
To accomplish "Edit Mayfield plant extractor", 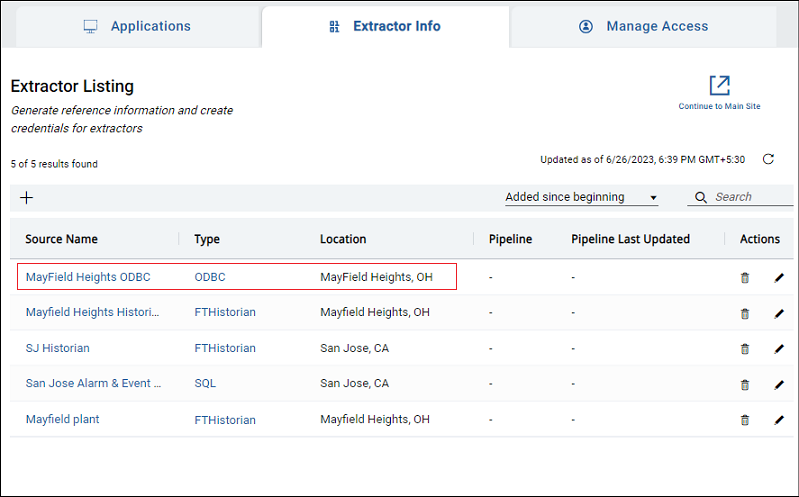I will (779, 420).
